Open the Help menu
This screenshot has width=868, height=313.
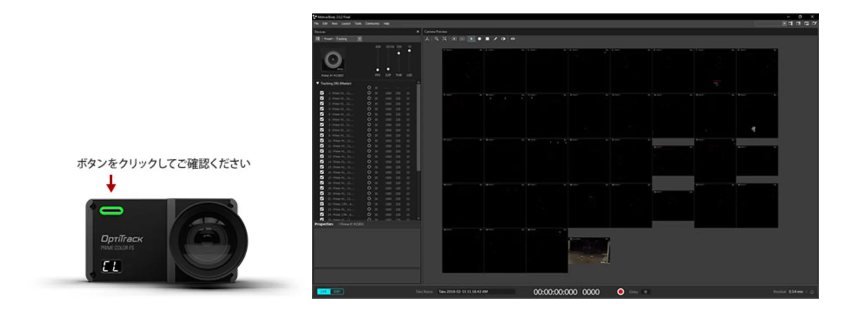coord(386,24)
